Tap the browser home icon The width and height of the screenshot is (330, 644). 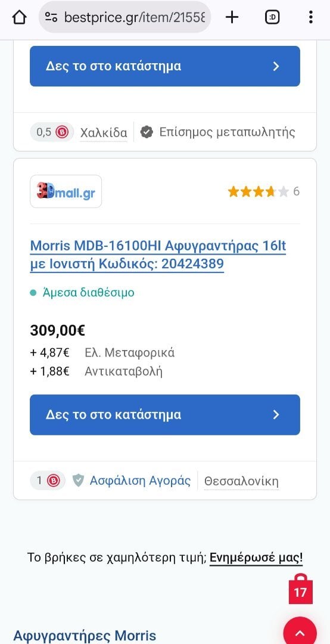pos(19,17)
